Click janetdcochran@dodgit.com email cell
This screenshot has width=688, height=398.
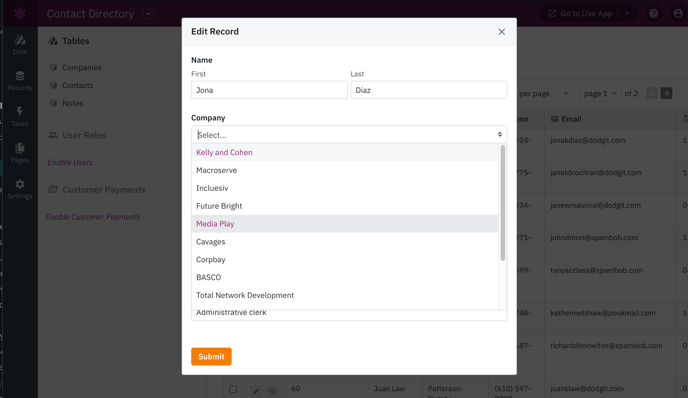coord(596,173)
